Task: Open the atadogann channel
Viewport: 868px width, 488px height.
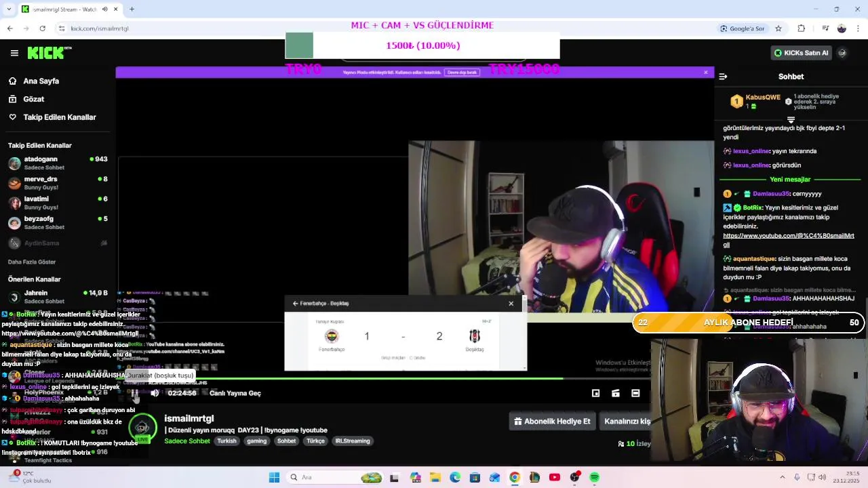Action: [58, 163]
